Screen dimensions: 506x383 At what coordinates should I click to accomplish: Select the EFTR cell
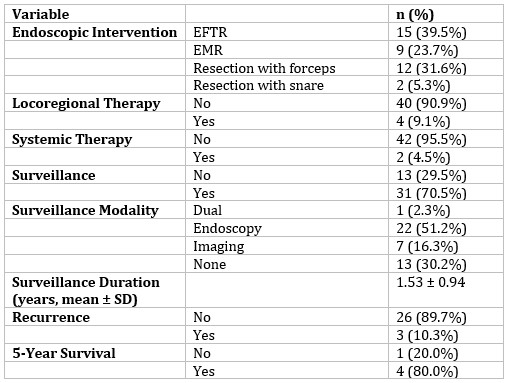pos(210,32)
